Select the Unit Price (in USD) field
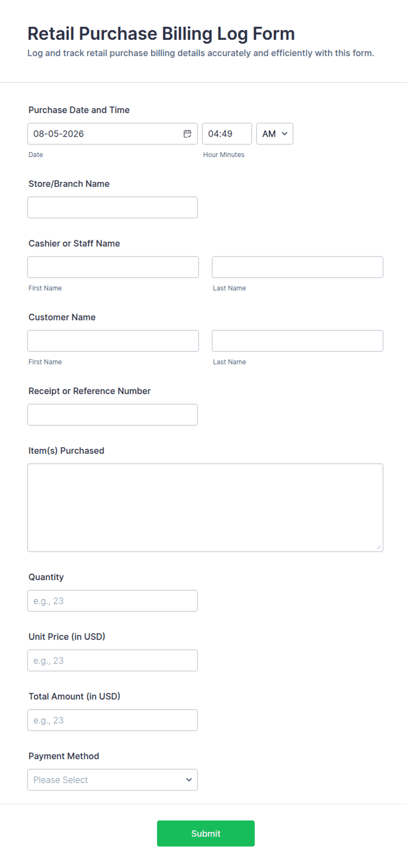Image resolution: width=407 pixels, height=868 pixels. (112, 661)
